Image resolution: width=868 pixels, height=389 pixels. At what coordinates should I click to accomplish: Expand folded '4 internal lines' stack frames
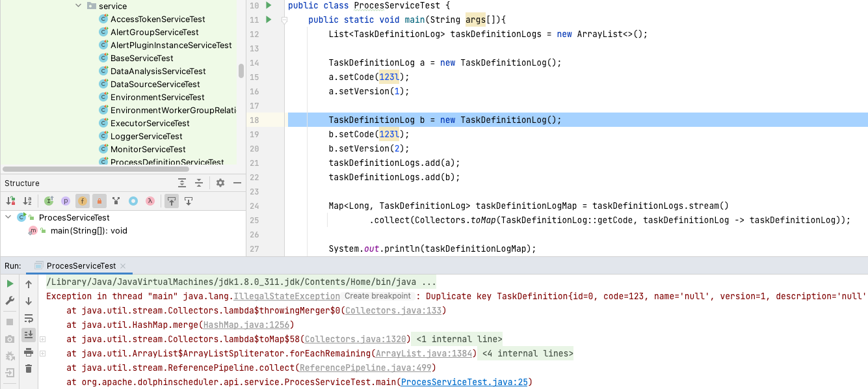tap(527, 353)
